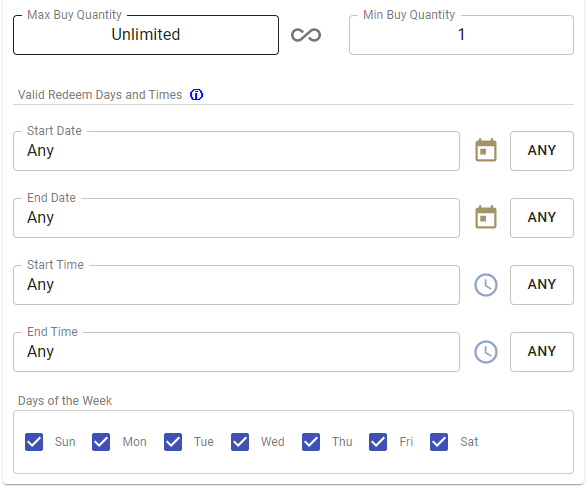Open the Start Date calendar picker
The image size is (588, 489).
pyautogui.click(x=486, y=150)
